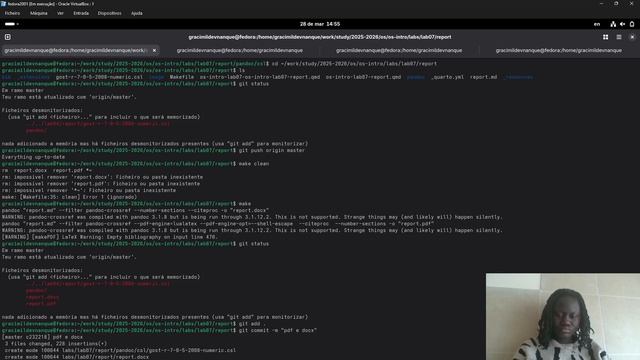Image resolution: width=640 pixels, height=360 pixels.
Task: Click 'gost-r-7-0-5-2008-numeric.csl' in ls output
Action: [x=100, y=77]
